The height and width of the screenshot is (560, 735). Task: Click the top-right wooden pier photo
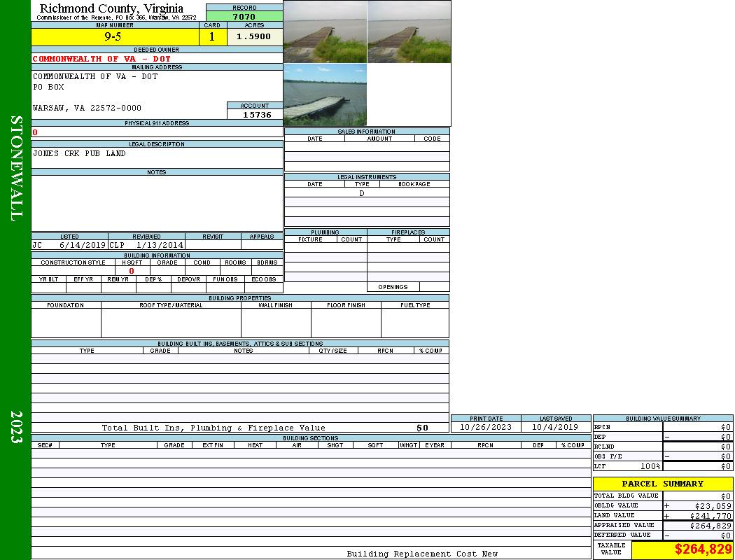point(409,31)
